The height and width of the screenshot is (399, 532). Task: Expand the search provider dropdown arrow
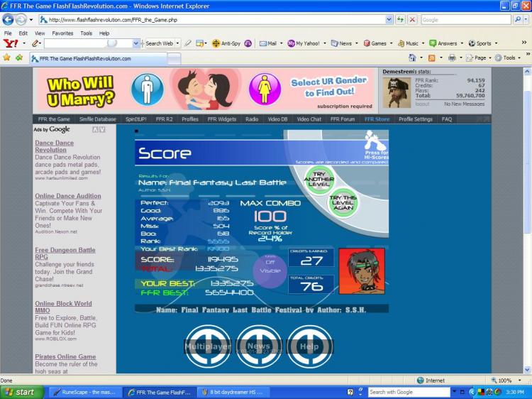526,20
